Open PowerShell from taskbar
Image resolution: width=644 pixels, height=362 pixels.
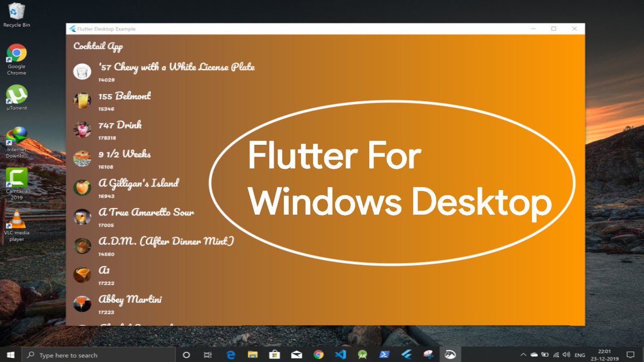tap(384, 354)
